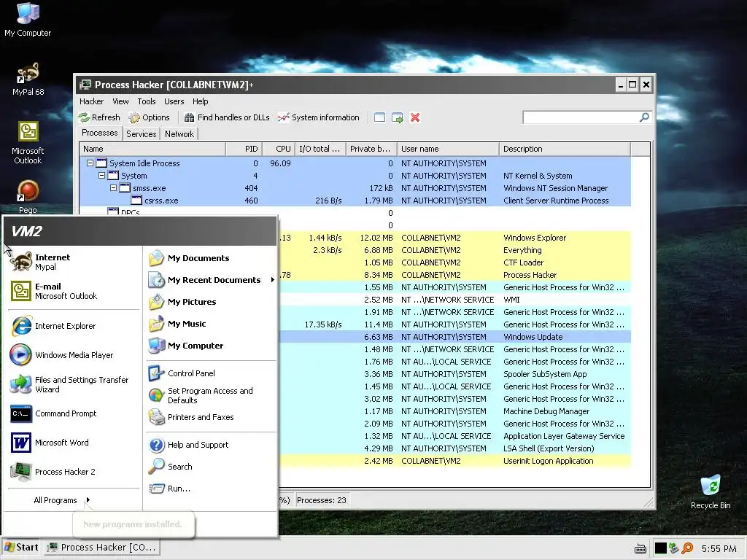This screenshot has height=560, width=747.
Task: Open the Tools menu
Action: tap(147, 101)
